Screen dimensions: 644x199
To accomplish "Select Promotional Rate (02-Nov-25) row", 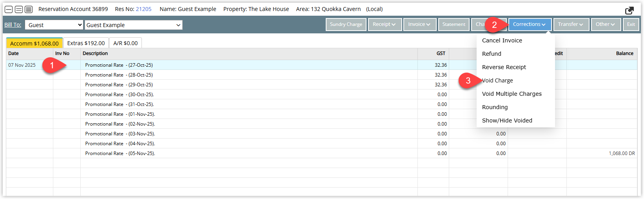I will (321, 124).
